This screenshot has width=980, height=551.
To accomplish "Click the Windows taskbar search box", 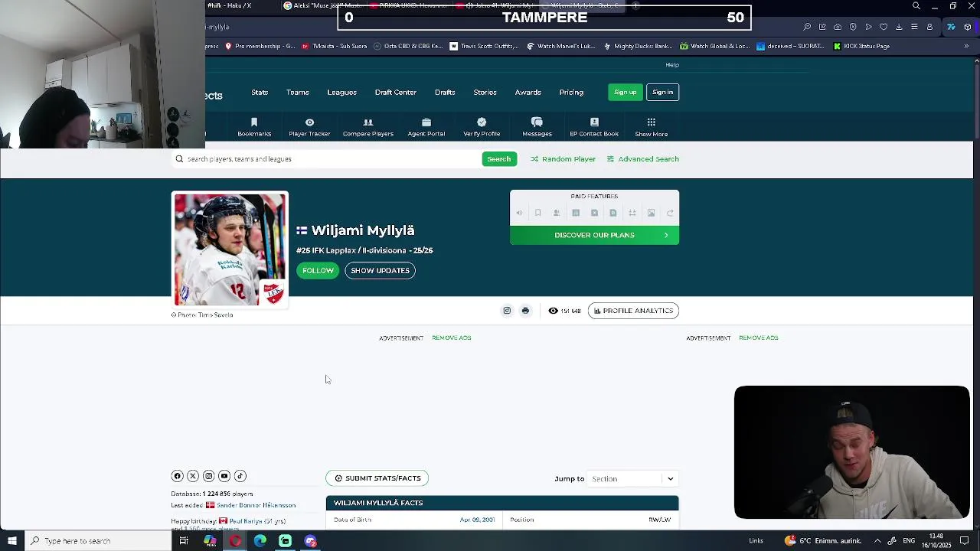I will [98, 541].
